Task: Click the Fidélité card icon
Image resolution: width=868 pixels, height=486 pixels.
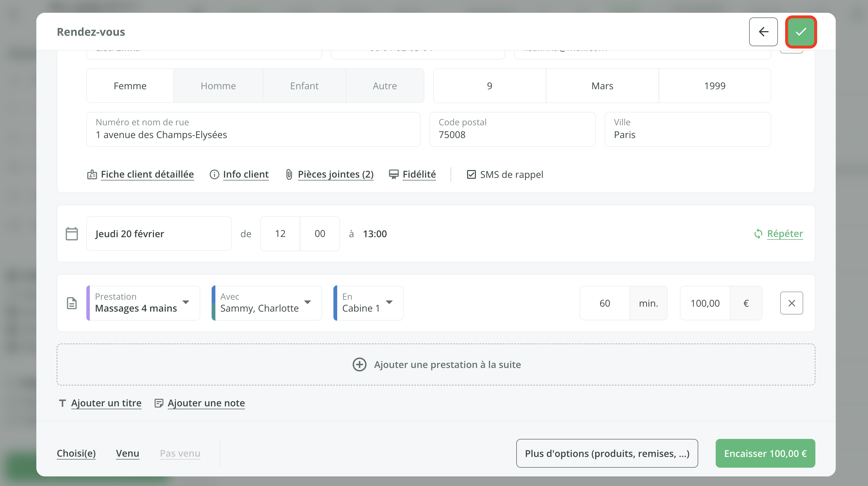Action: (x=393, y=174)
